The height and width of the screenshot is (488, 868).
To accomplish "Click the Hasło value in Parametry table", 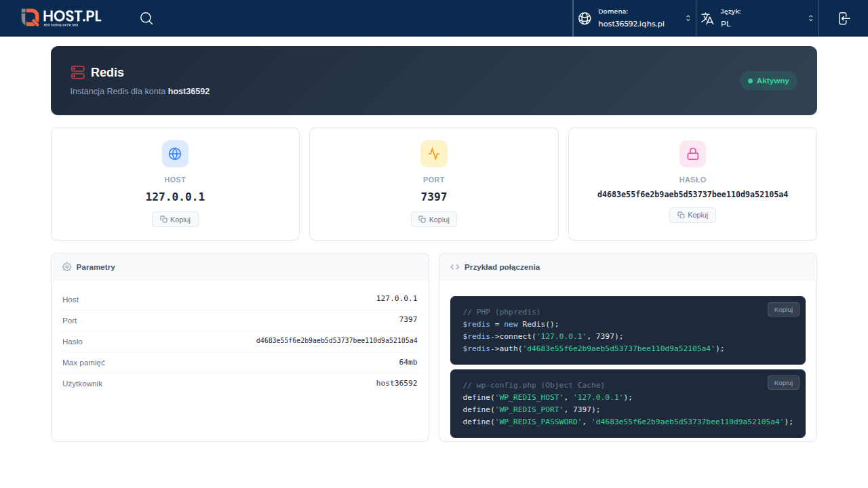I will (x=337, y=341).
